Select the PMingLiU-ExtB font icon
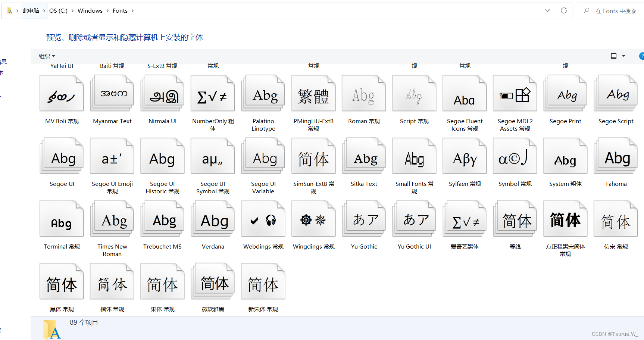The image size is (644, 340). coord(313,93)
